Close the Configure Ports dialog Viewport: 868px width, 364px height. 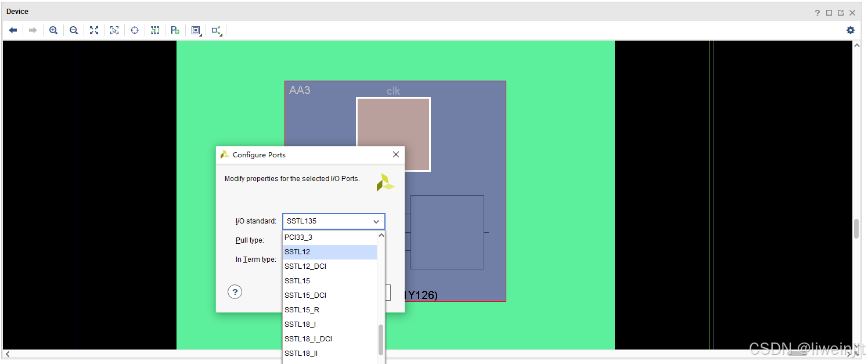[396, 154]
